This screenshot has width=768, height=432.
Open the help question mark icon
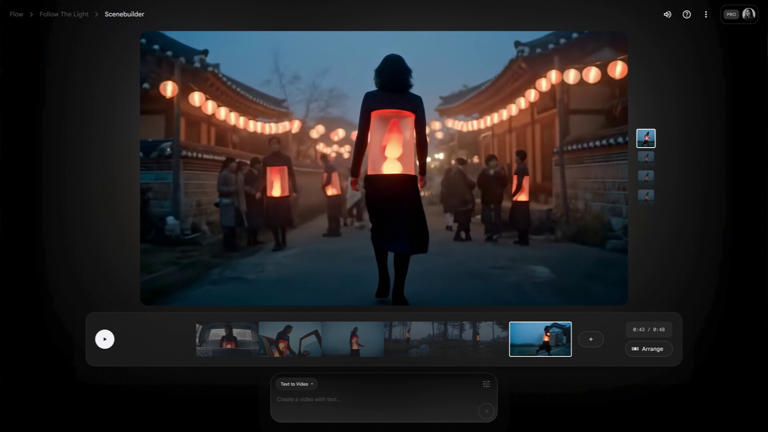click(687, 15)
